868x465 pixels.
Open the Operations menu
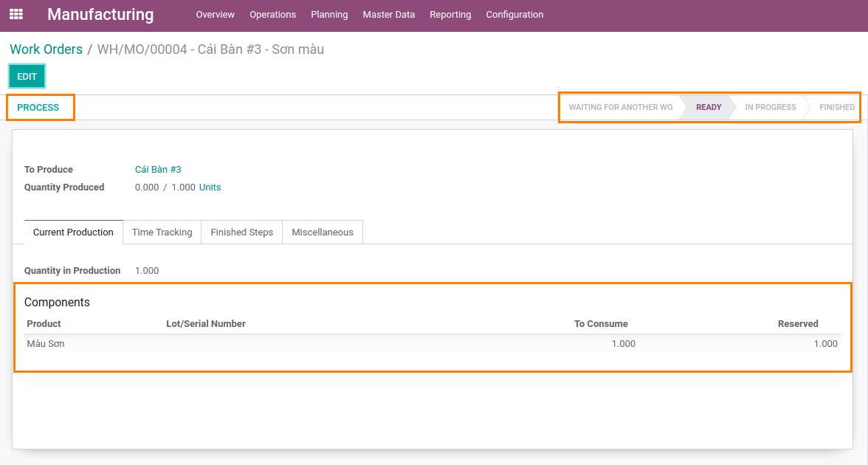click(x=273, y=15)
